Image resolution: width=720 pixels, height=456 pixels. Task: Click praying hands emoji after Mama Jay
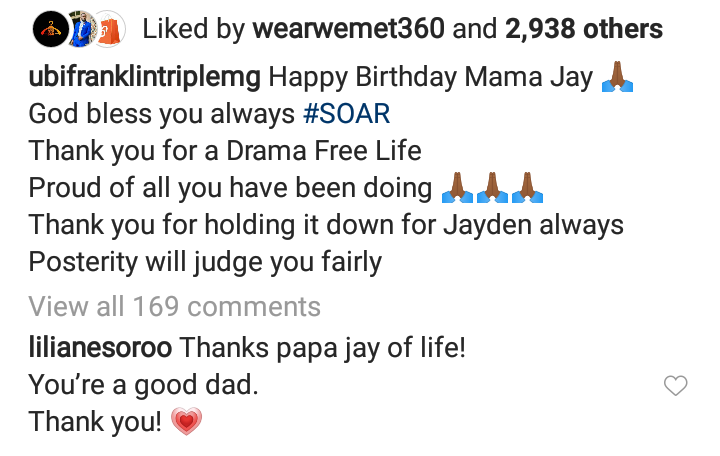617,77
